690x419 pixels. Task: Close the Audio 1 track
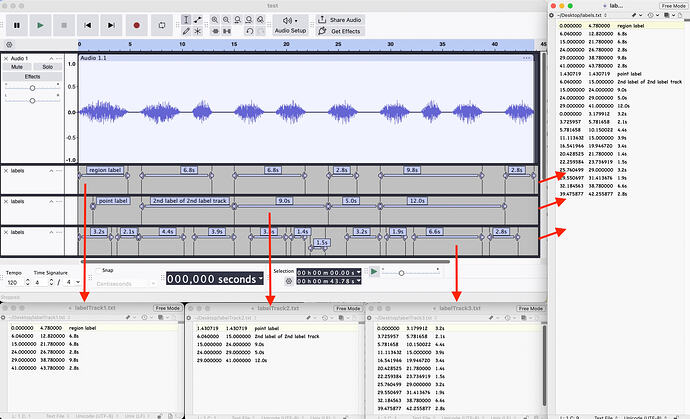[x=6, y=58]
